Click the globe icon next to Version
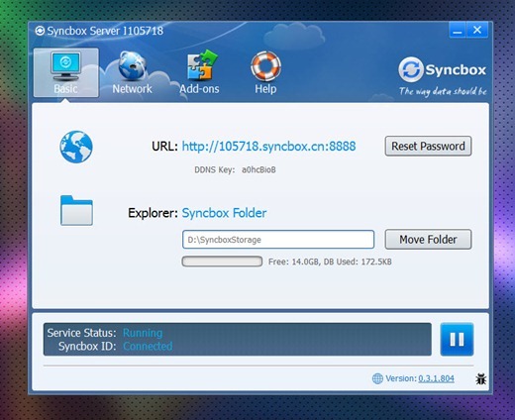Image resolution: width=515 pixels, height=420 pixels. pyautogui.click(x=377, y=378)
